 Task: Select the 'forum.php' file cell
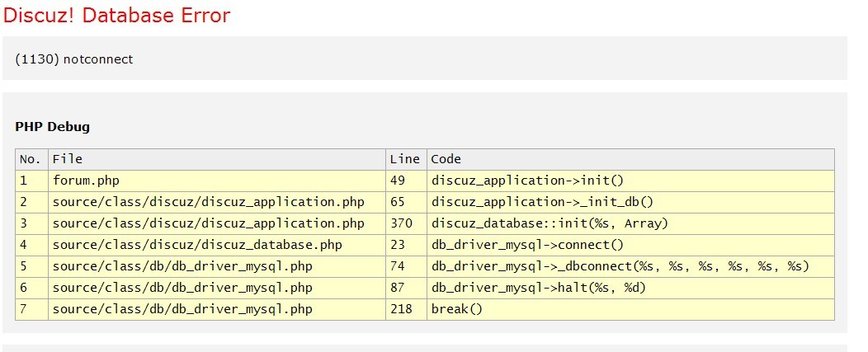217,181
